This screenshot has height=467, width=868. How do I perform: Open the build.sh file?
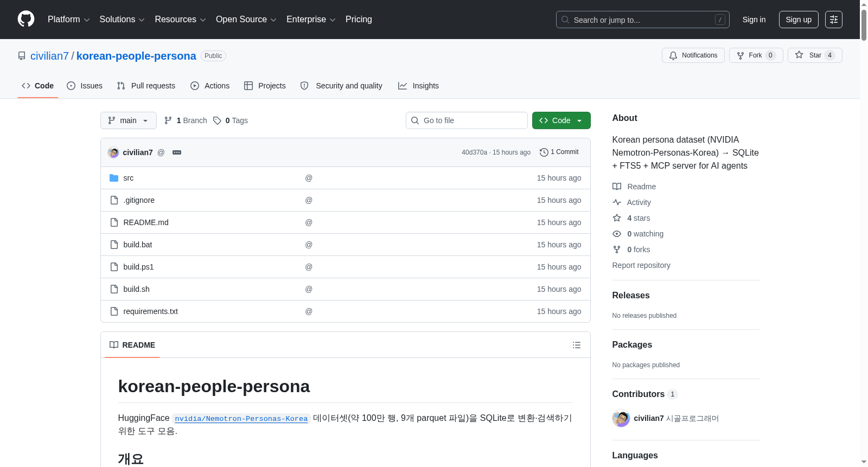point(136,289)
